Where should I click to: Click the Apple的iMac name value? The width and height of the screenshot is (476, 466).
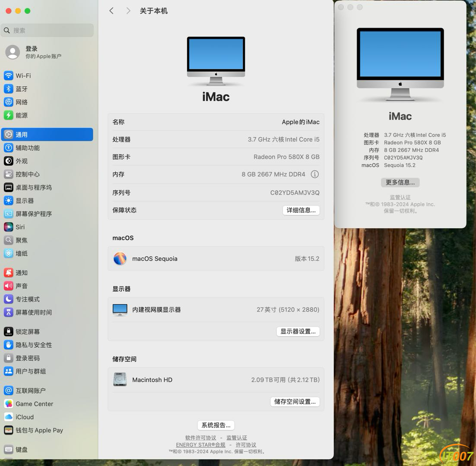coord(301,122)
